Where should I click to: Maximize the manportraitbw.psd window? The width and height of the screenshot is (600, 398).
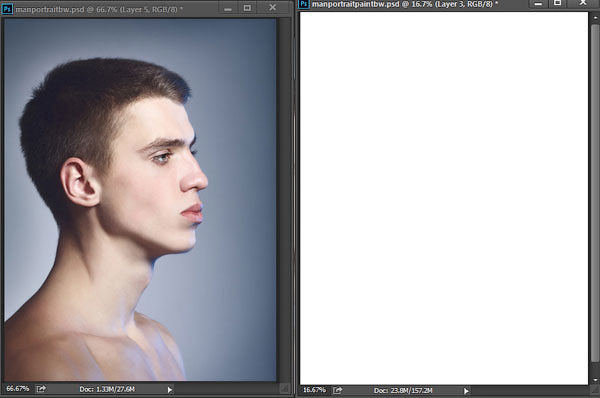248,8
